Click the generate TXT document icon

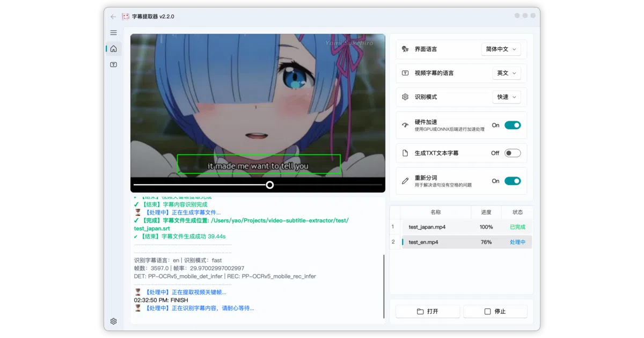pyautogui.click(x=405, y=153)
